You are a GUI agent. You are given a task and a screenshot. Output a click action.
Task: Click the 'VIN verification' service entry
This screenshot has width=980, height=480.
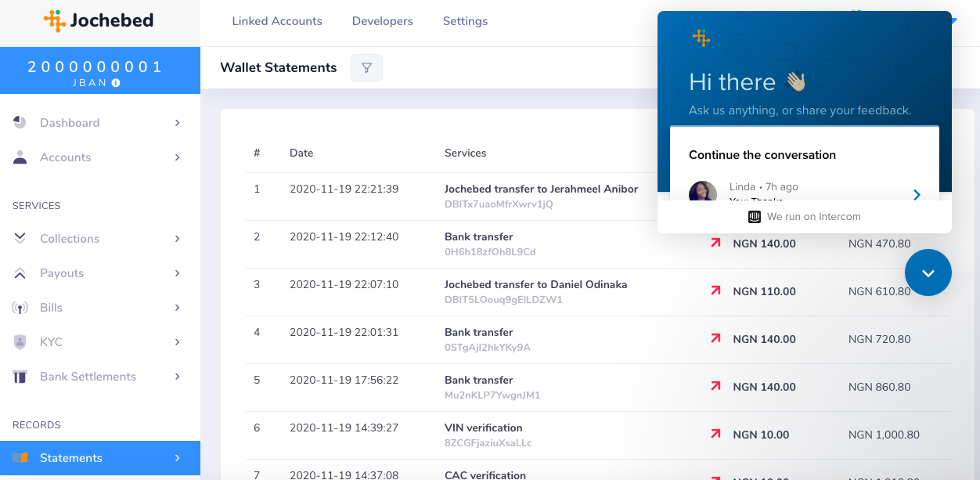point(483,428)
